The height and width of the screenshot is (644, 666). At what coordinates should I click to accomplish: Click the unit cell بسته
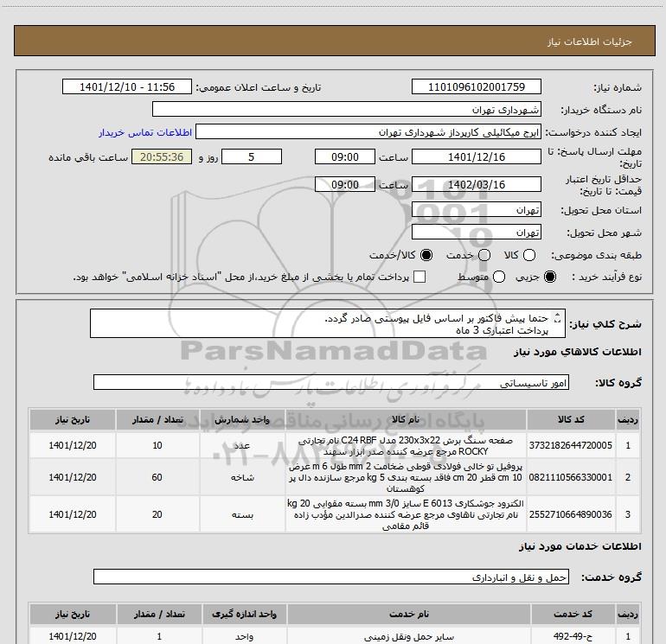[242, 514]
